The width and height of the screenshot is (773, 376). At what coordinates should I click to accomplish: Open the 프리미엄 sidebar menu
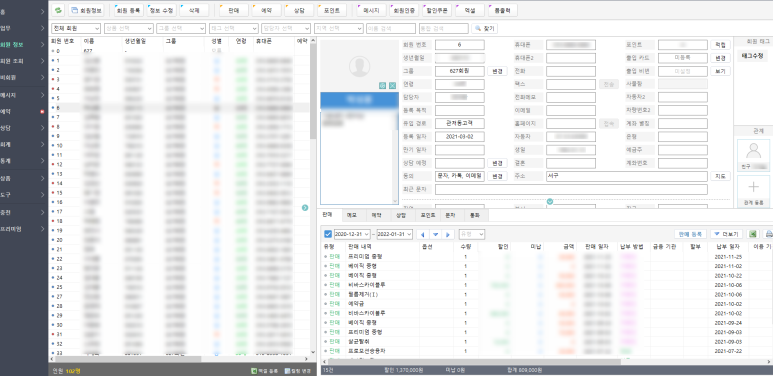tap(24, 229)
